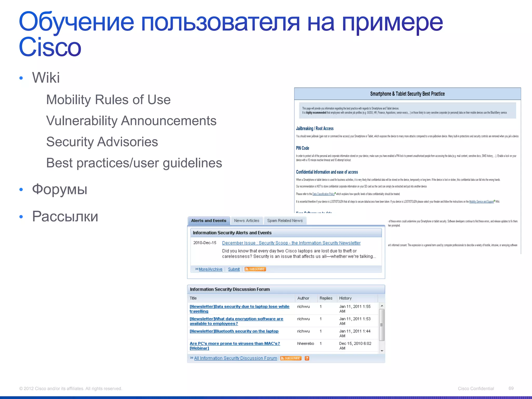Click the Mobility Service and Support link
The height and width of the screenshot is (399, 532).
click(x=481, y=202)
